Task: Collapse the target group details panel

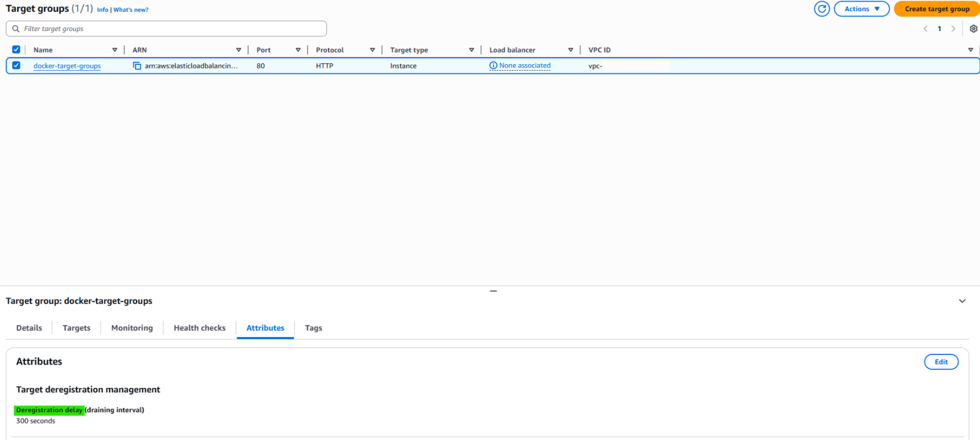Action: coord(962,301)
